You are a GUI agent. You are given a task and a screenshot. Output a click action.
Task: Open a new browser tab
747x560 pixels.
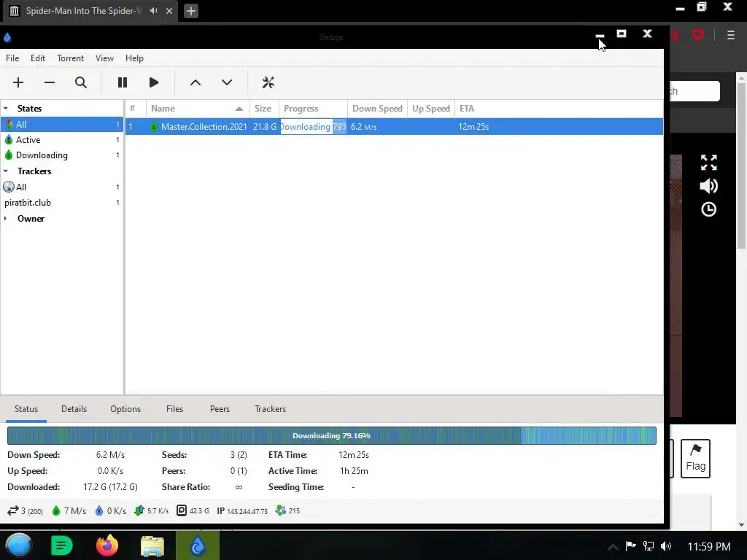(x=191, y=11)
